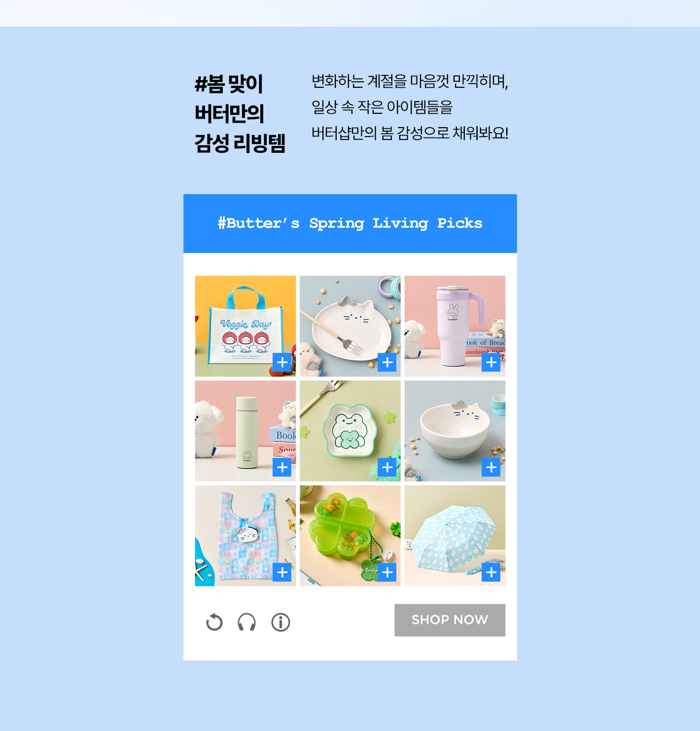The image size is (700, 731).
Task: Open the headphones support icon
Action: click(x=247, y=622)
